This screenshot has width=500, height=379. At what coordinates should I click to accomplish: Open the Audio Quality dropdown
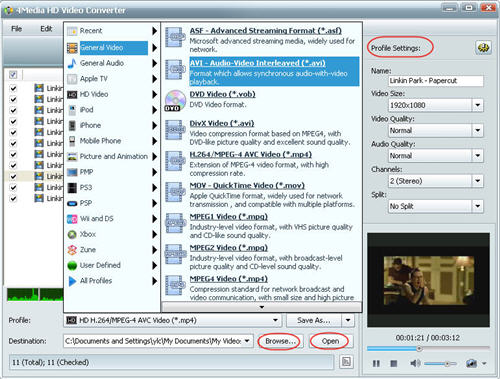pyautogui.click(x=477, y=156)
